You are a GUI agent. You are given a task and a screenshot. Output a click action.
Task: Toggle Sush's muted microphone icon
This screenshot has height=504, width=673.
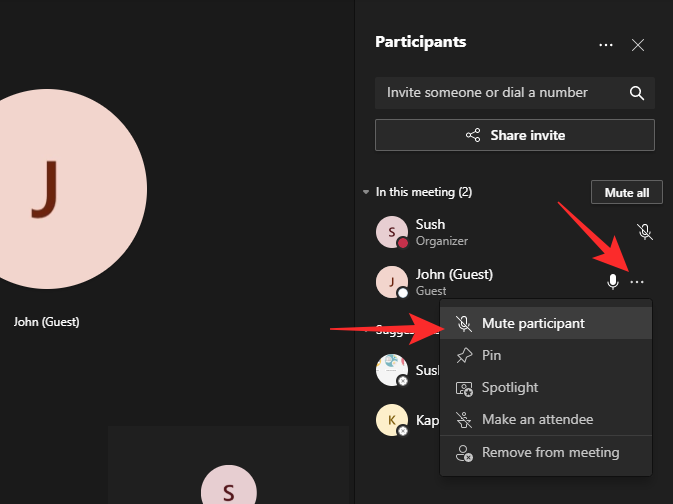(x=645, y=232)
